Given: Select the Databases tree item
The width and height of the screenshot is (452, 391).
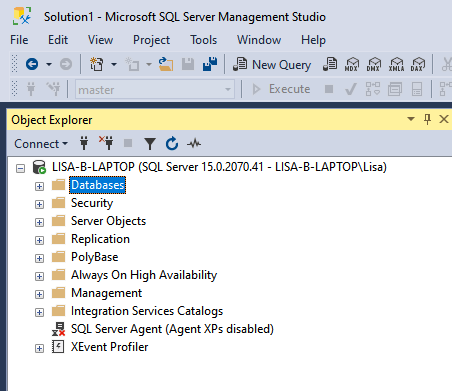Looking at the screenshot, I should click(x=98, y=185).
